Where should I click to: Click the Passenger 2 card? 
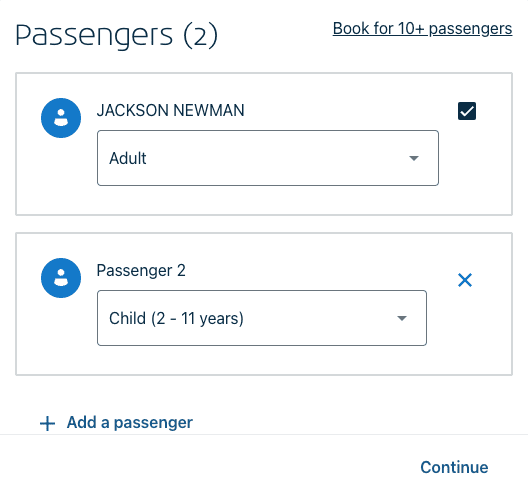pyautogui.click(x=264, y=304)
